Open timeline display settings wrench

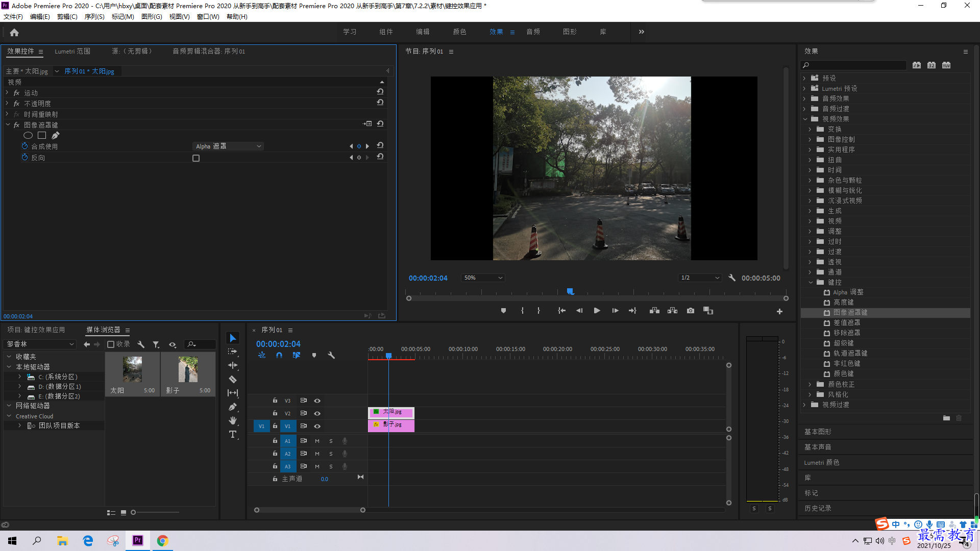pos(331,355)
